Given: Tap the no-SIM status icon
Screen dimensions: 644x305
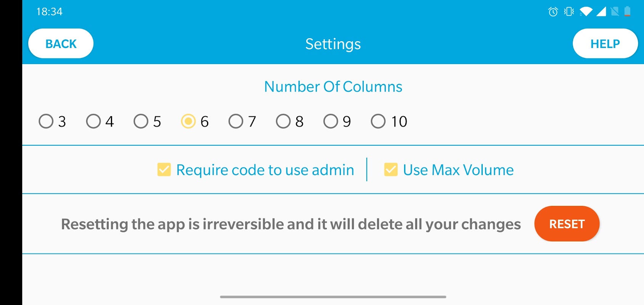Looking at the screenshot, I should coord(615,12).
